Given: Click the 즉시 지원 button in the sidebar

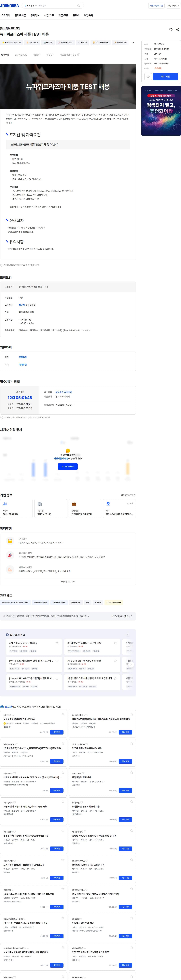Looking at the screenshot, I should tap(165, 77).
